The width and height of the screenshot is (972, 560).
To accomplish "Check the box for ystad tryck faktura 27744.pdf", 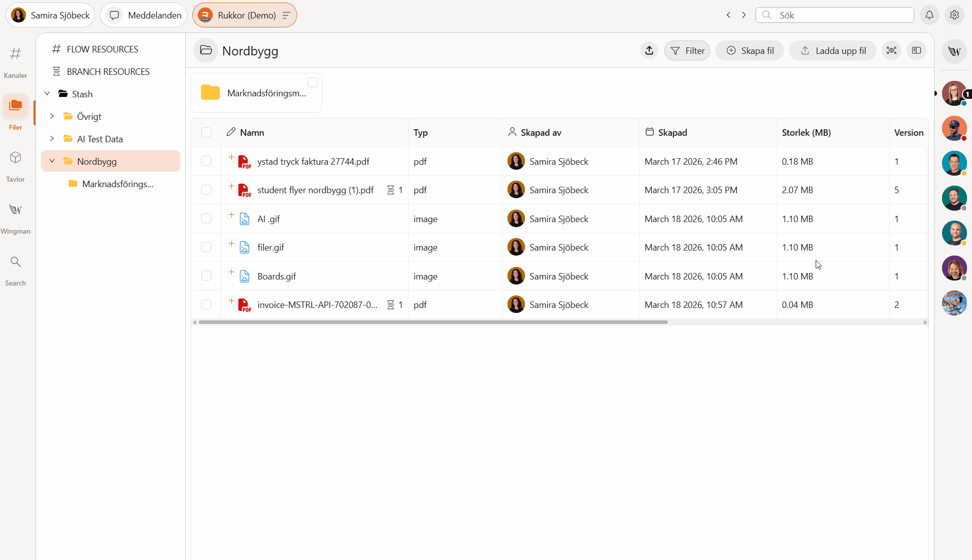I will point(206,161).
